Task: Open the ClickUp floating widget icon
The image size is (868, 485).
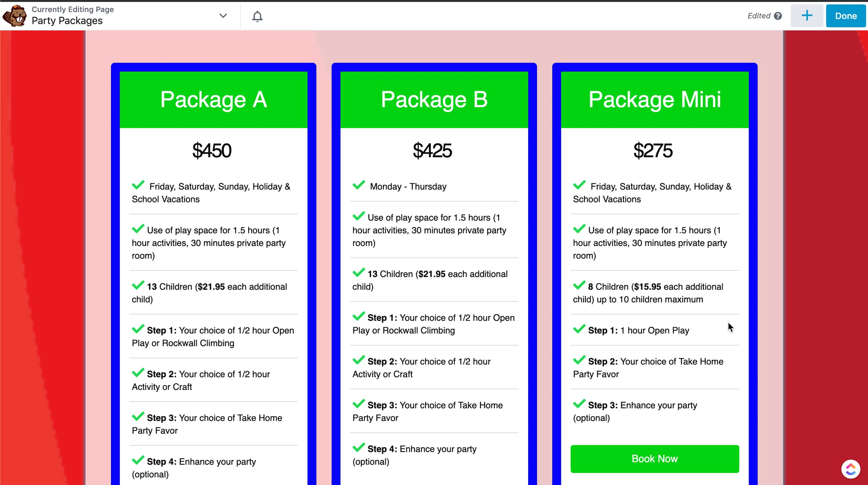Action: coord(850,469)
